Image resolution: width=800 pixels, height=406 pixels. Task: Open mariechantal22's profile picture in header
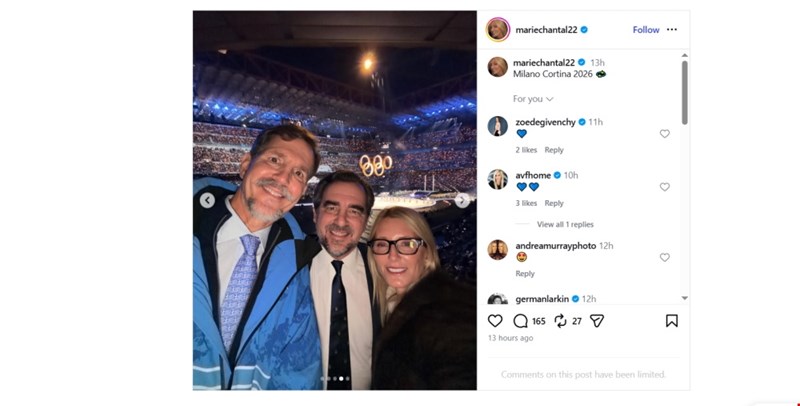pyautogui.click(x=497, y=30)
